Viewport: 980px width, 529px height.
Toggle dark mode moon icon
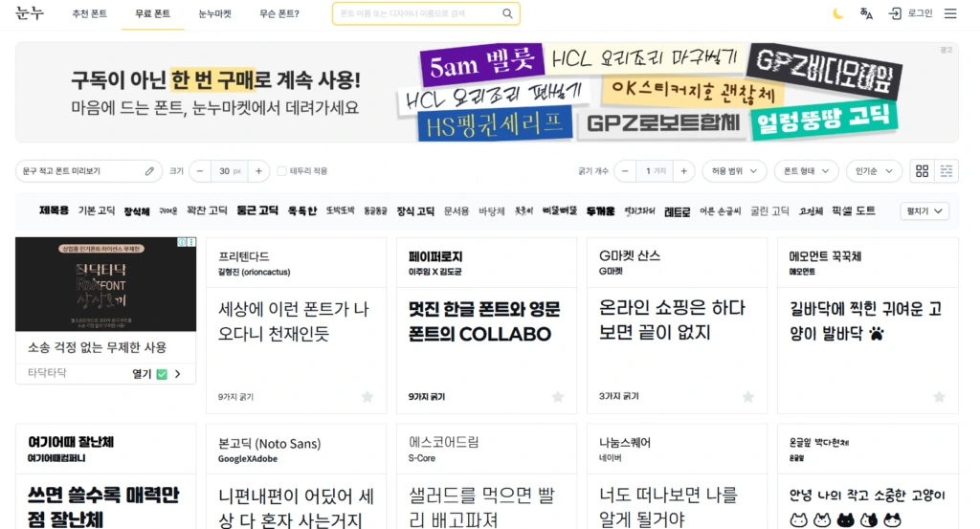838,13
